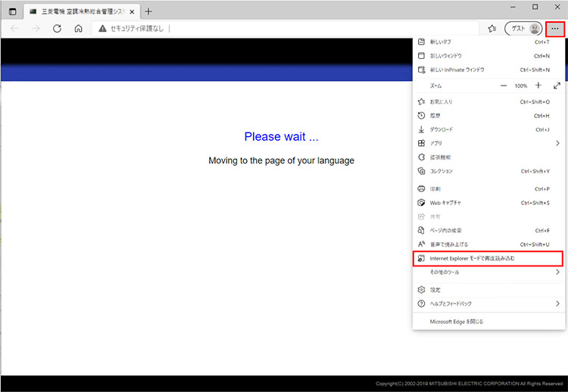The height and width of the screenshot is (392, 568).
Task: Increase zoom with the plus button
Action: click(538, 86)
